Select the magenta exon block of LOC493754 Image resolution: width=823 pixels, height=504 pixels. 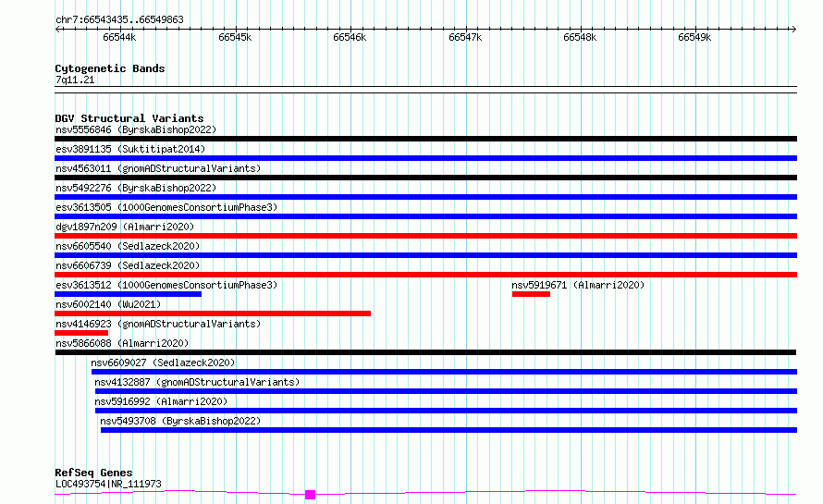click(x=310, y=495)
